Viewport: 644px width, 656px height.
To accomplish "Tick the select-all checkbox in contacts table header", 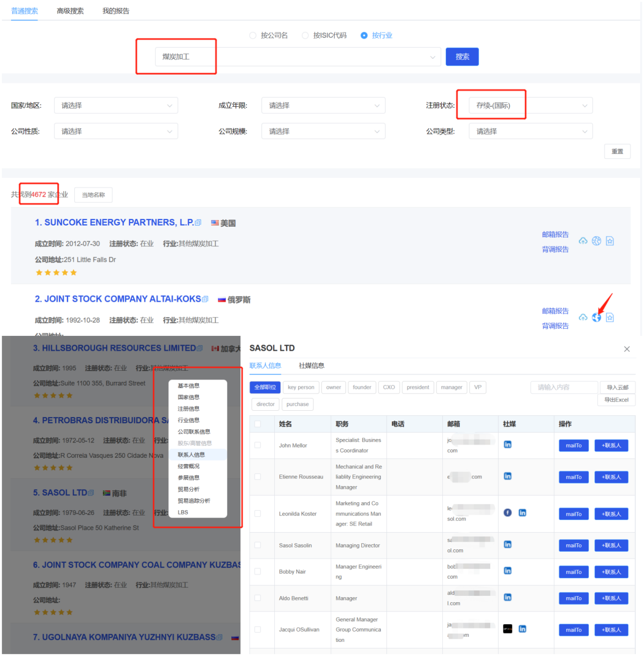I will pyautogui.click(x=257, y=424).
